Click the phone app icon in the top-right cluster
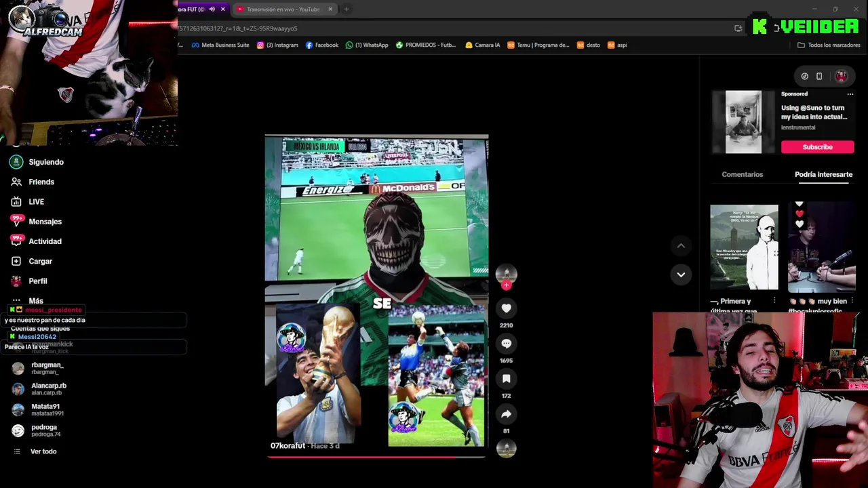 tap(819, 77)
